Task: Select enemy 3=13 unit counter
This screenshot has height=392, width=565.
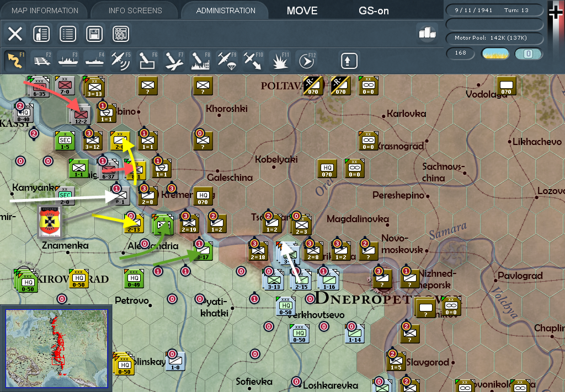Action: (x=94, y=87)
